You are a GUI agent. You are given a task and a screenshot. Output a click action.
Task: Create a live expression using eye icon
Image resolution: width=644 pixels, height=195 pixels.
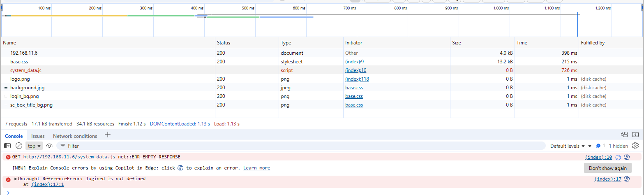[49, 146]
